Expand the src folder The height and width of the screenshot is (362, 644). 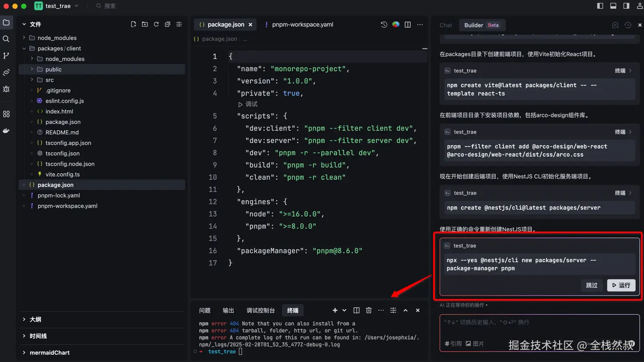pyautogui.click(x=32, y=80)
